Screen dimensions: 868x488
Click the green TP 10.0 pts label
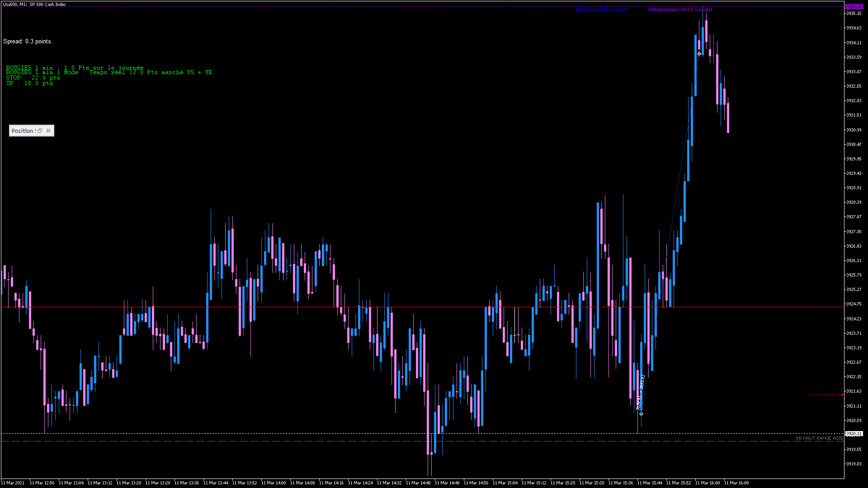29,83
